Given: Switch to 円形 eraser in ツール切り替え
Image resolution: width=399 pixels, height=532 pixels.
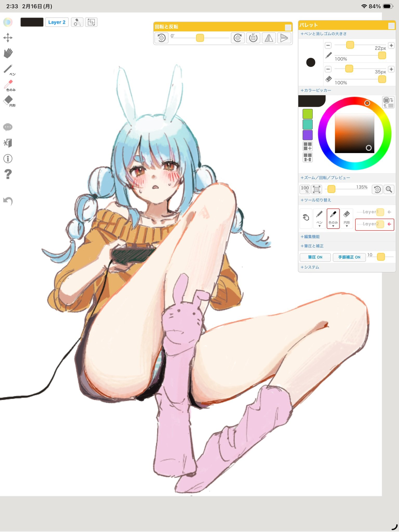Looking at the screenshot, I should (347, 218).
